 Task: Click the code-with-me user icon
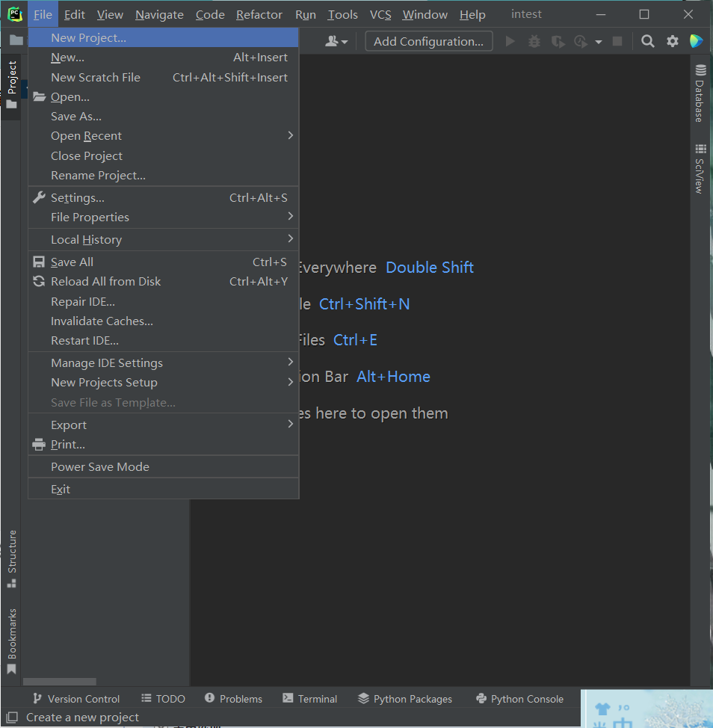pyautogui.click(x=336, y=41)
